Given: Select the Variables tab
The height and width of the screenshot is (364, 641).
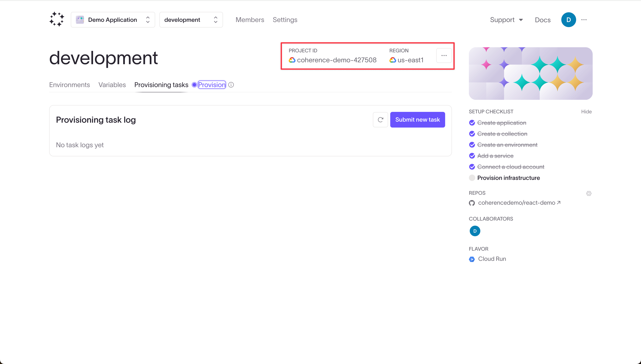Looking at the screenshot, I should coord(112,85).
